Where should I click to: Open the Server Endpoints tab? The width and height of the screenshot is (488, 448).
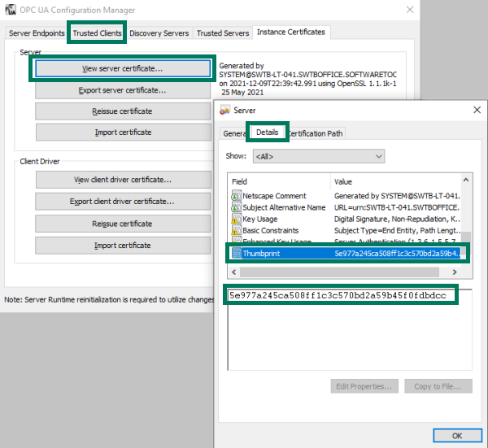pos(37,33)
